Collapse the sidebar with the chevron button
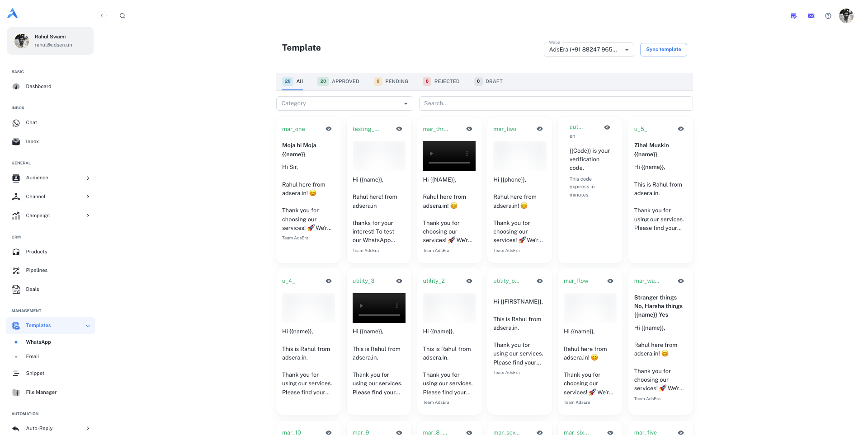 [102, 16]
